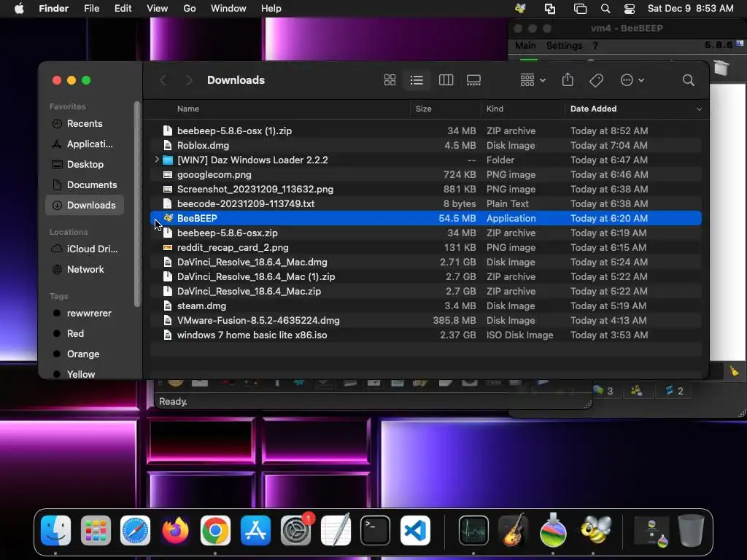
Task: Switch Finder to list view
Action: pyautogui.click(x=417, y=80)
